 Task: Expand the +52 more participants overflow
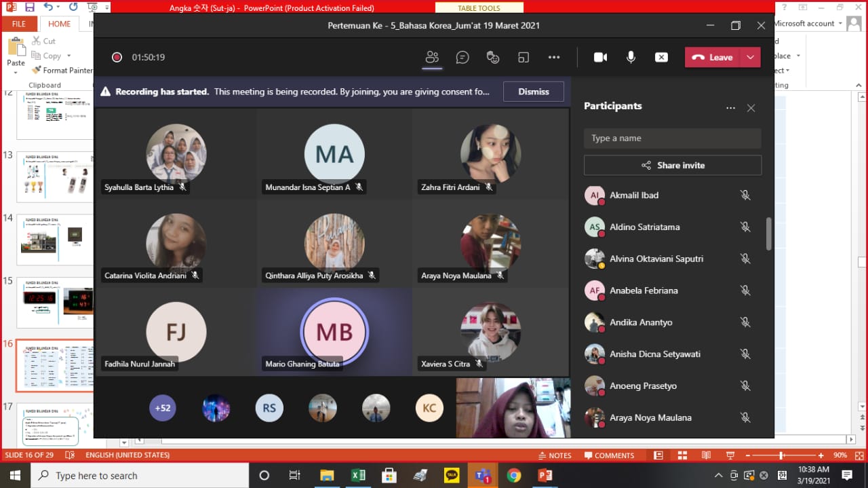163,408
